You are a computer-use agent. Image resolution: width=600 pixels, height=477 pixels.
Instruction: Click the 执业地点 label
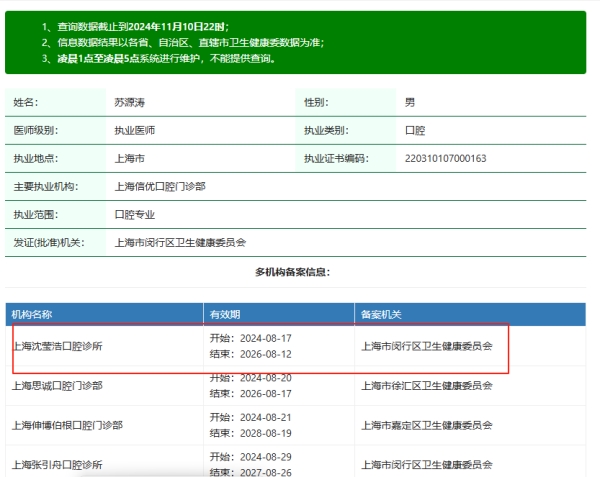[36, 158]
